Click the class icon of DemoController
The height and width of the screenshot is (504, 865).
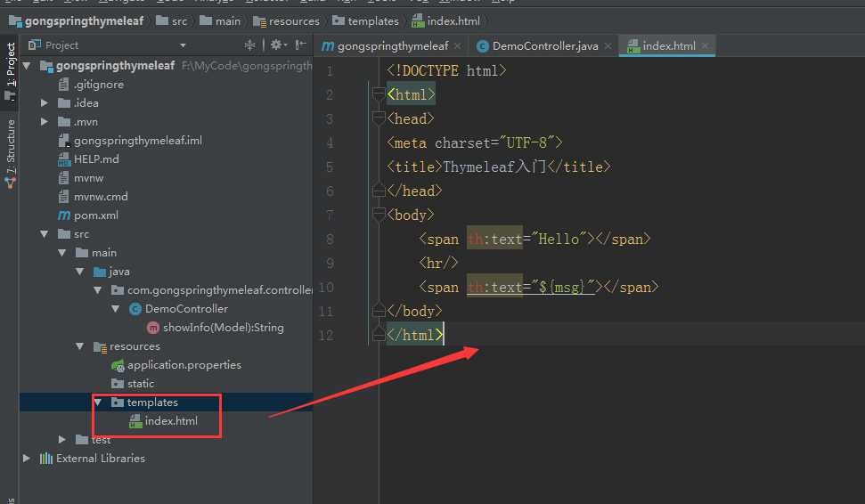coord(135,309)
